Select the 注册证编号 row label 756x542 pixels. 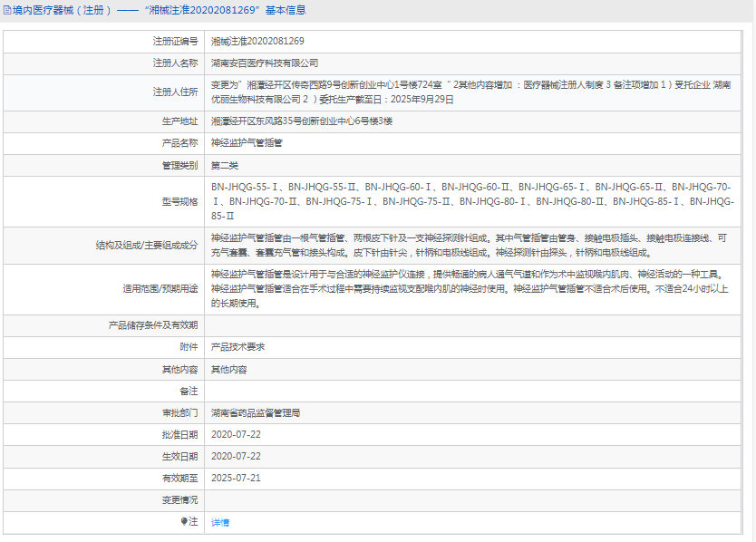176,42
